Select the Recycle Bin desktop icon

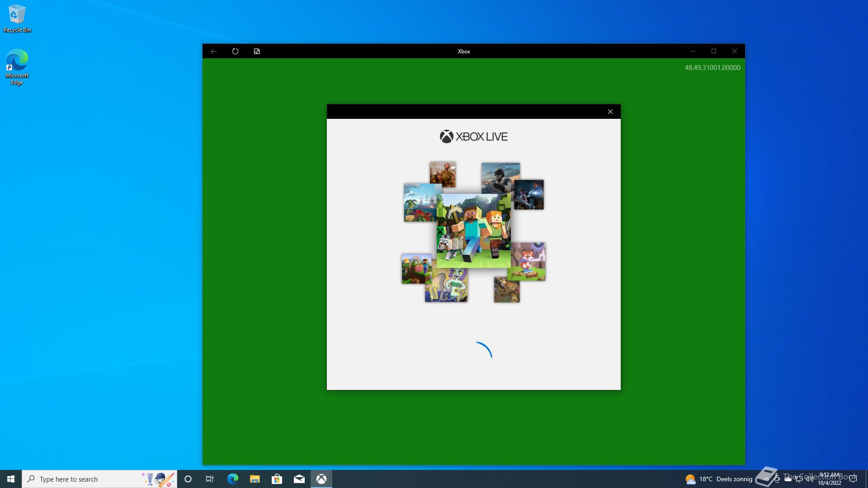click(x=17, y=19)
